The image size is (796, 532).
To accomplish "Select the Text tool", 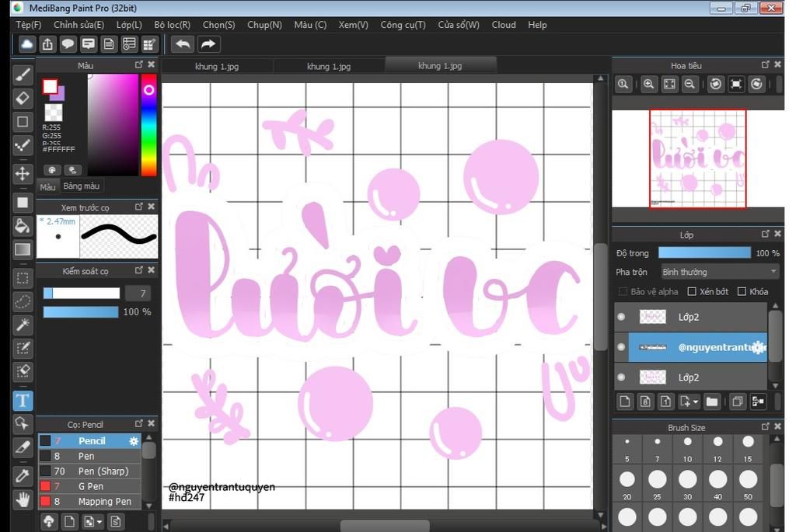I will 23,401.
